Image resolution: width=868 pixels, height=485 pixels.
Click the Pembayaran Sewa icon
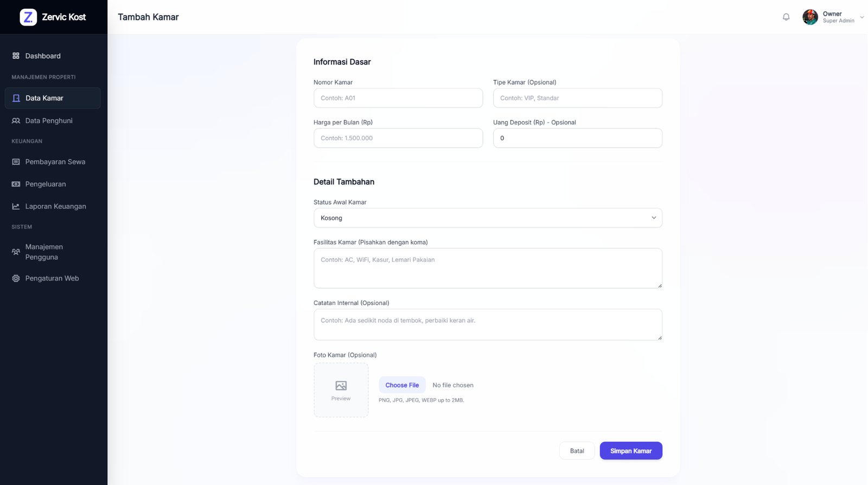tap(16, 162)
